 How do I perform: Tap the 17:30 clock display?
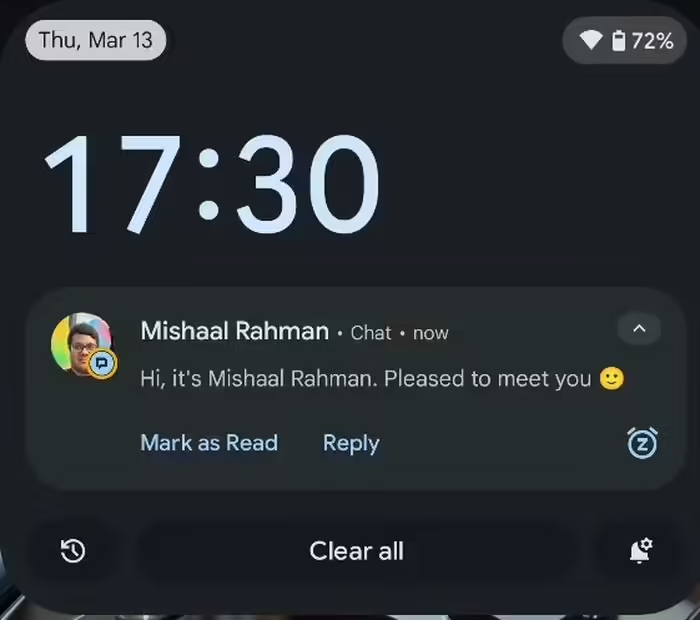[212, 184]
